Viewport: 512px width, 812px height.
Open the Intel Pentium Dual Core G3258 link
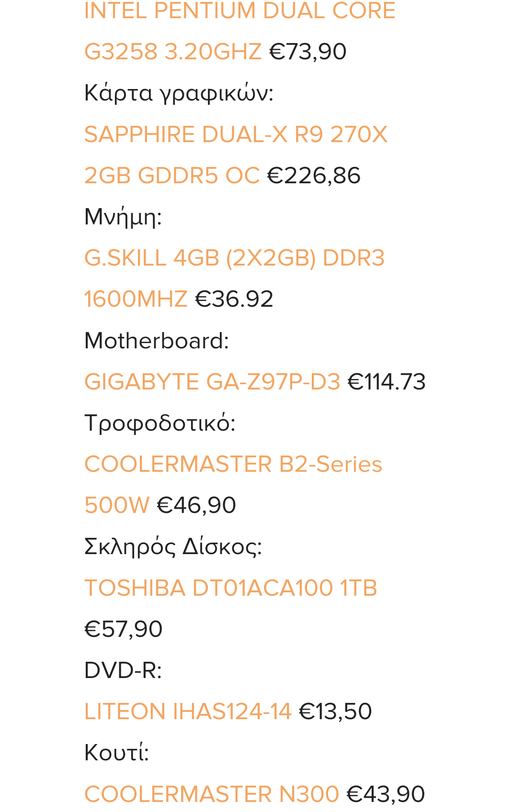pyautogui.click(x=239, y=11)
